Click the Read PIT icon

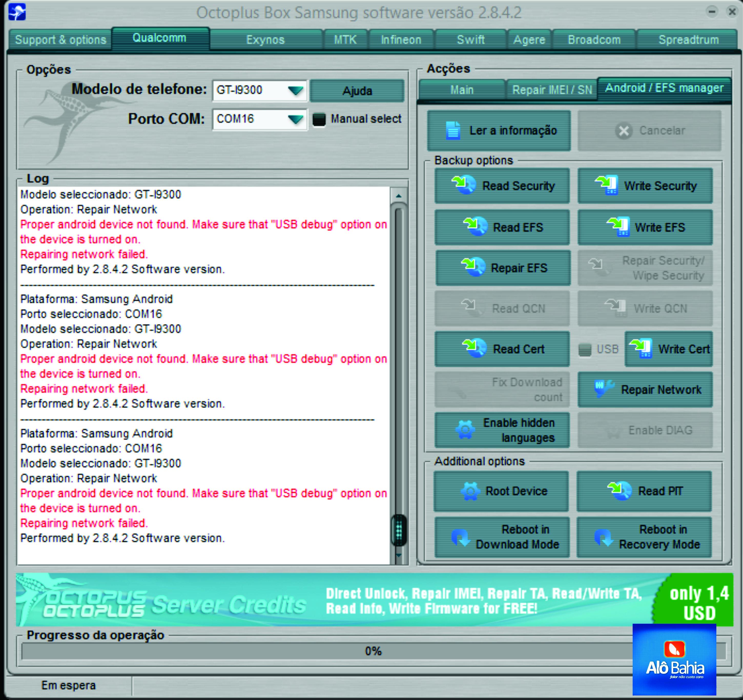619,491
